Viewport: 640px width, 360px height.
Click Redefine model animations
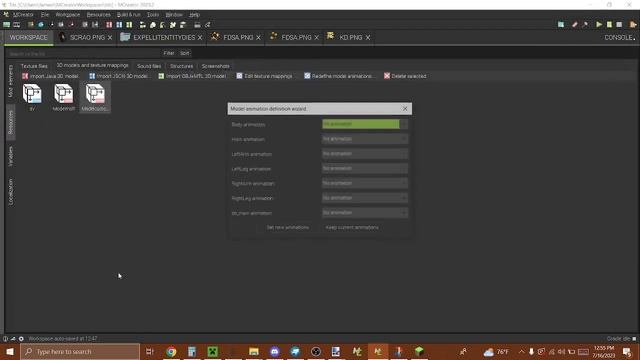click(x=338, y=76)
